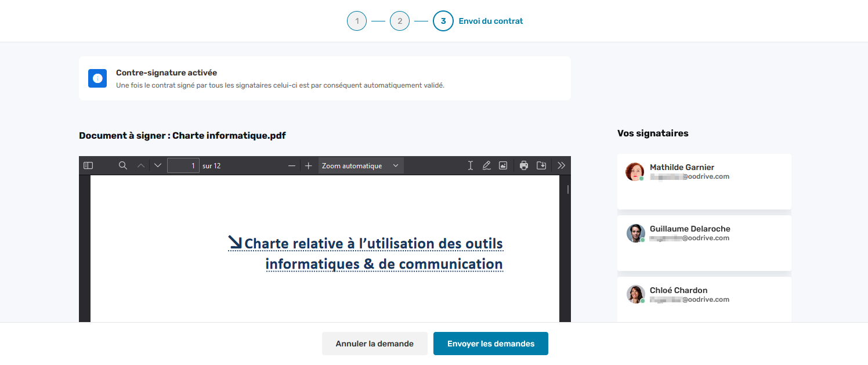This screenshot has height=365, width=868.
Task: Go to next PDF page
Action: coord(158,165)
